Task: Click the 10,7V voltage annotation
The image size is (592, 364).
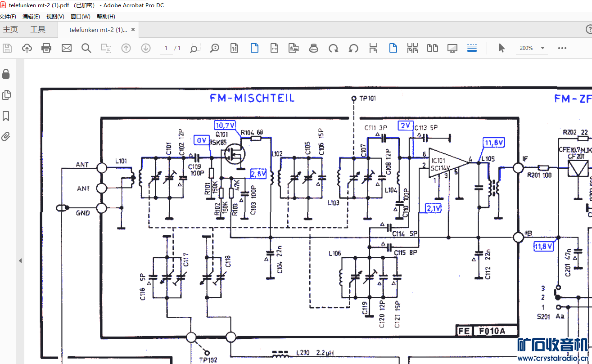Action: coord(226,125)
